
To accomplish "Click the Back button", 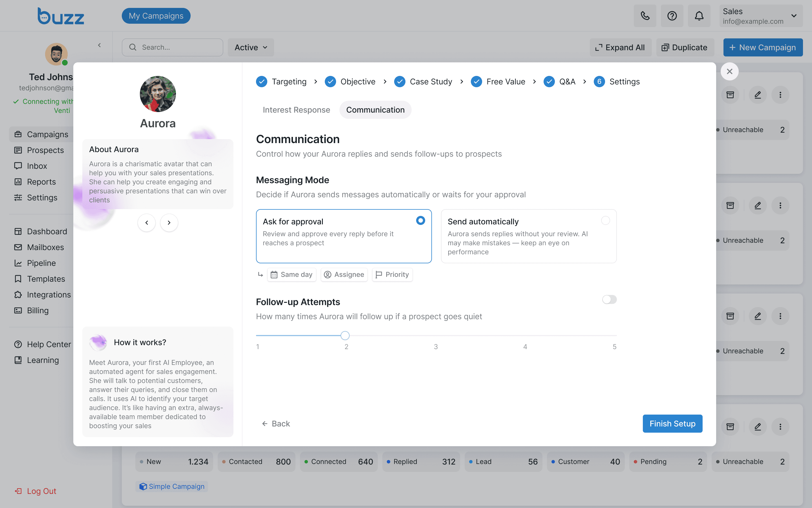I will 276,424.
